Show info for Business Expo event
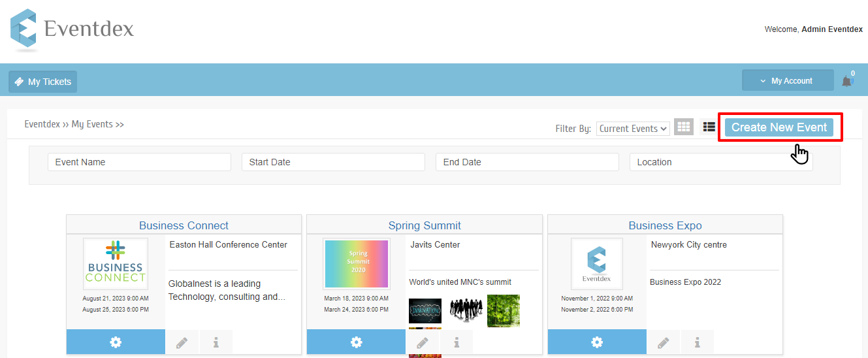868x358 pixels. pyautogui.click(x=698, y=342)
